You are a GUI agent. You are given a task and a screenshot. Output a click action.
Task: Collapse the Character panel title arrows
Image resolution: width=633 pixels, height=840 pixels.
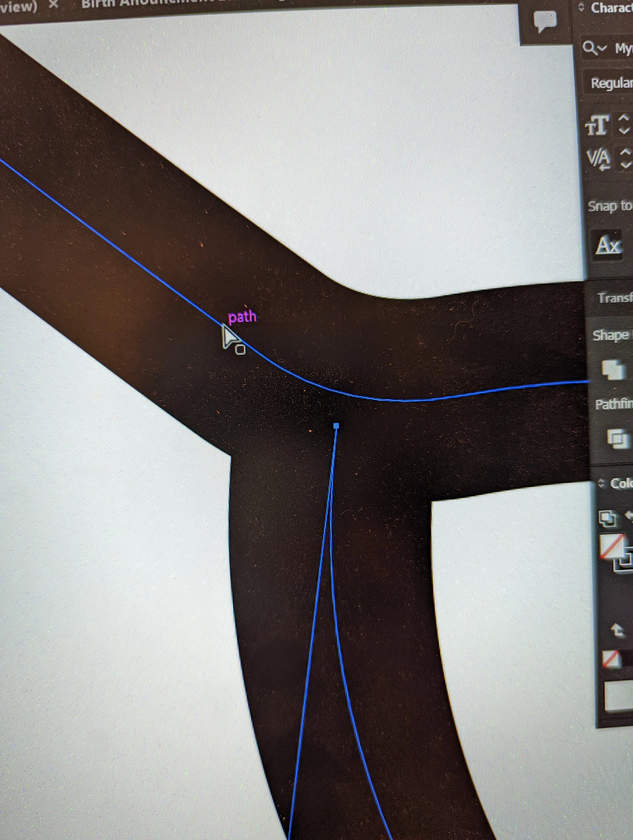pyautogui.click(x=581, y=8)
